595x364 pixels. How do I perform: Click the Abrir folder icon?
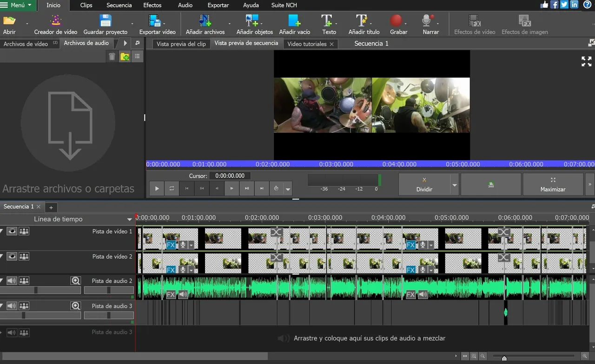(x=9, y=20)
